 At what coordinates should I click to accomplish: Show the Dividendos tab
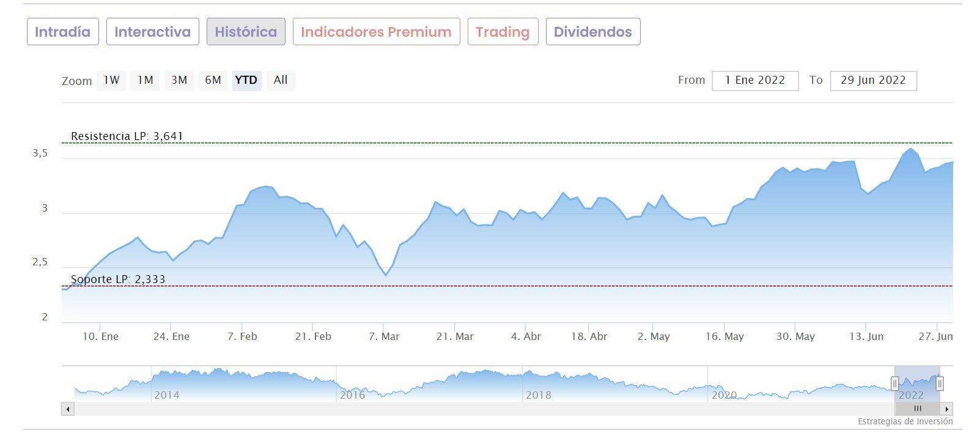592,32
